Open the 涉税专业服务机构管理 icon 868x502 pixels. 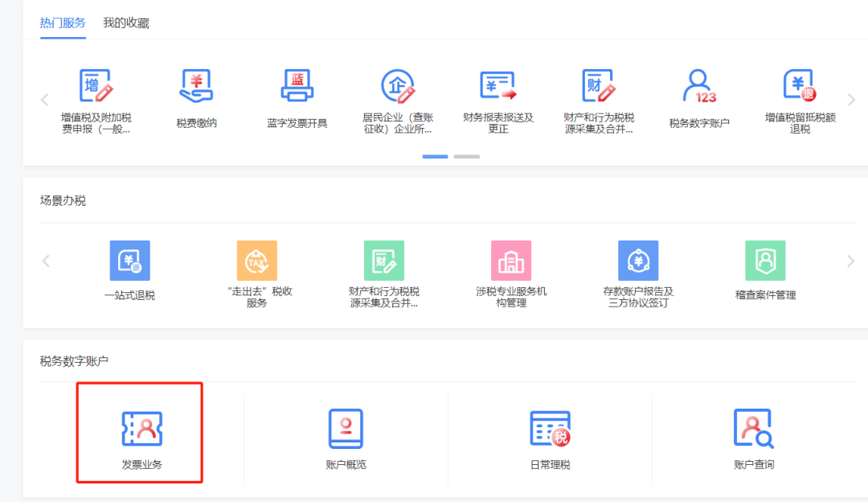(511, 260)
